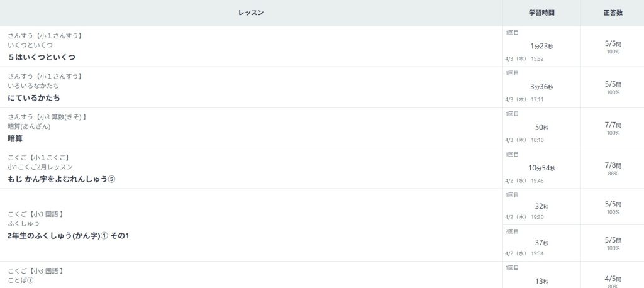Image resolution: width=644 pixels, height=288 pixels.
Task: Click the 1分23秒 study time entry
Action: pos(541,46)
